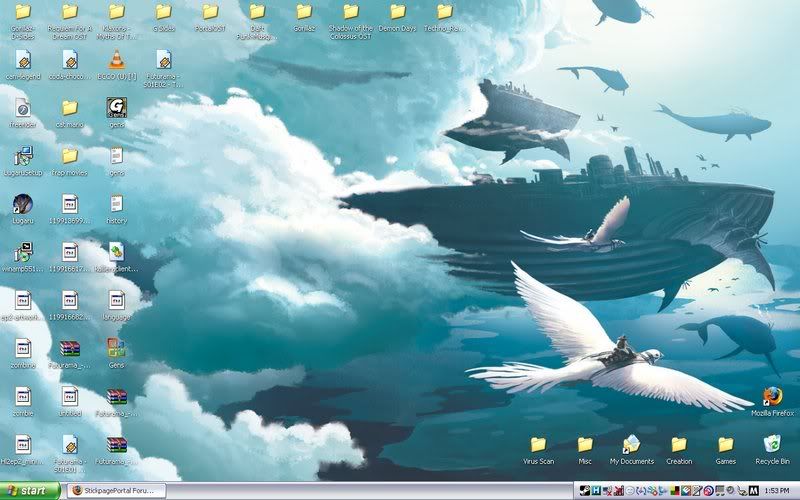Select the Hl2ep2_mini file icon
The image size is (800, 500).
coord(23,444)
